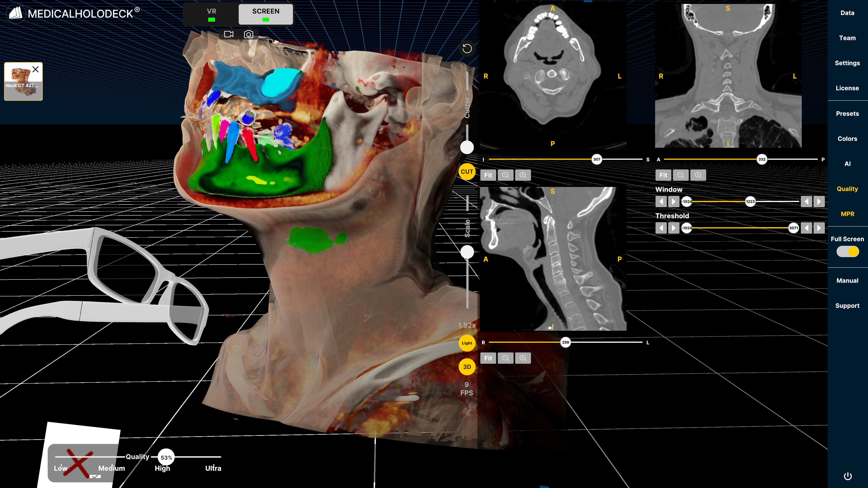Click the Threshold upper handle 3071

coord(793,228)
